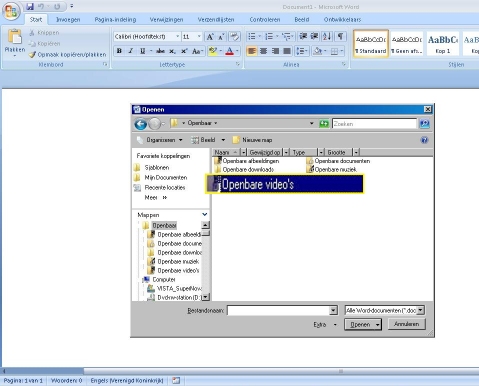Open the font name dropdown
479x386 pixels.
pyautogui.click(x=177, y=36)
